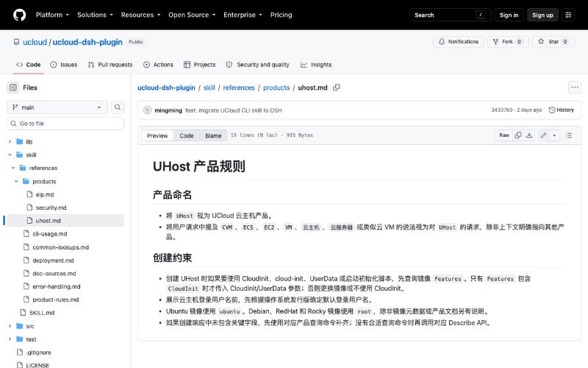This screenshot has height=368, width=588.
Task: Open the Actions tab
Action: pos(158,65)
